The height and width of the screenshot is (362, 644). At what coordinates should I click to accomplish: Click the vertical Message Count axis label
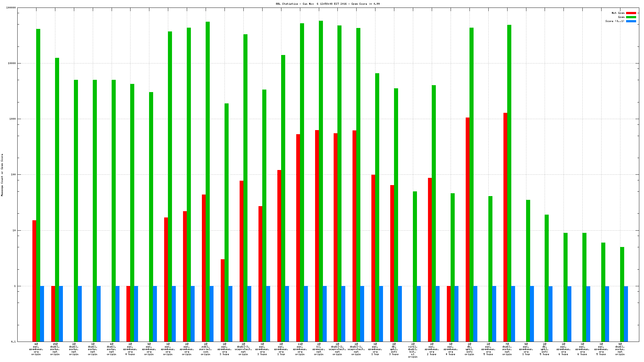click(2, 175)
